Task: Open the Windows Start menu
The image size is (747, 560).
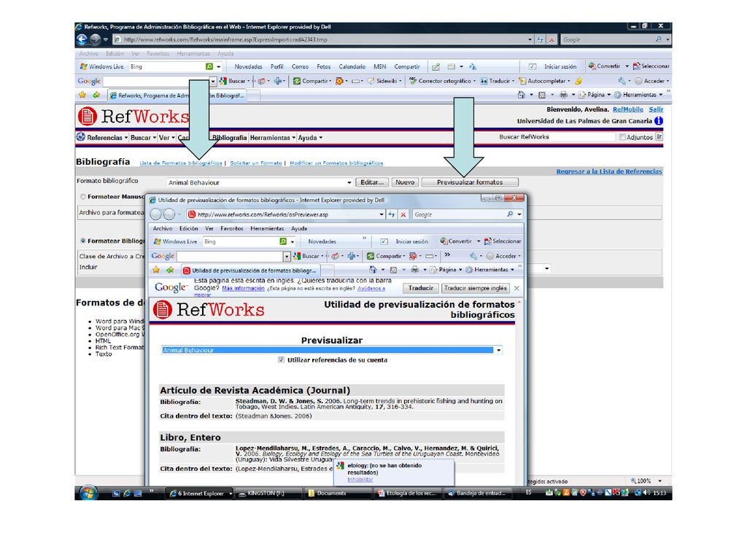Action: tap(88, 493)
